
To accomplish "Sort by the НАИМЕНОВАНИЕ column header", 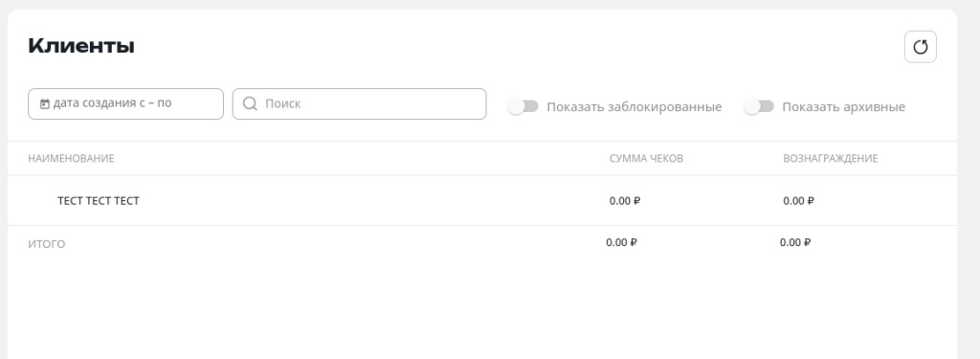I will (71, 159).
